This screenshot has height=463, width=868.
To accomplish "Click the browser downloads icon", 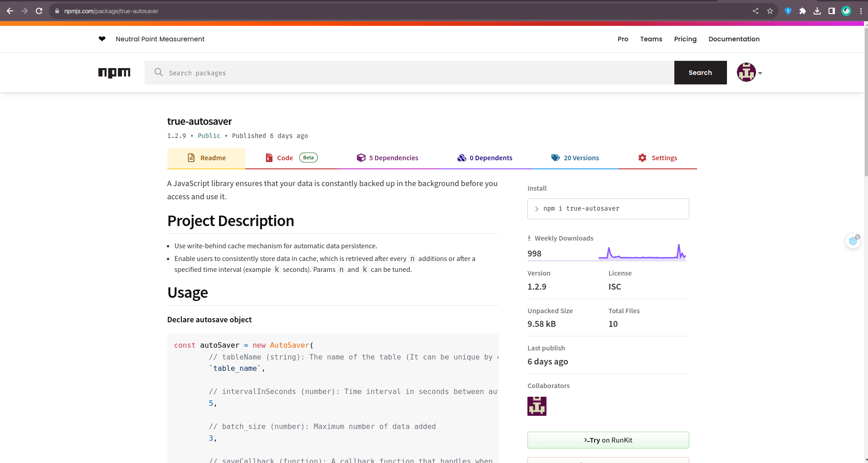I will tap(817, 11).
